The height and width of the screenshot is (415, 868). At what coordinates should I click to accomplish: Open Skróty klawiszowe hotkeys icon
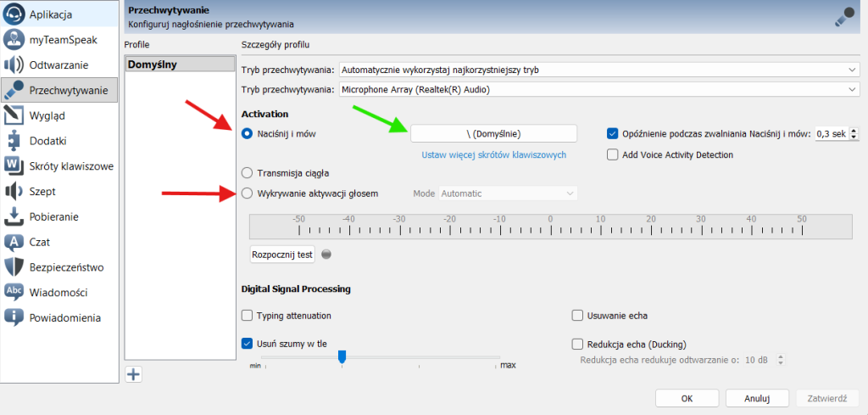14,165
